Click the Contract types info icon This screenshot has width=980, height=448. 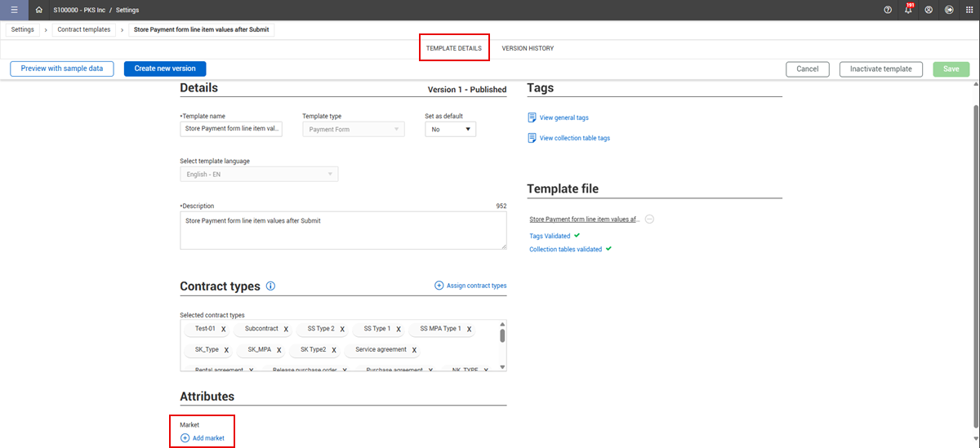point(270,286)
